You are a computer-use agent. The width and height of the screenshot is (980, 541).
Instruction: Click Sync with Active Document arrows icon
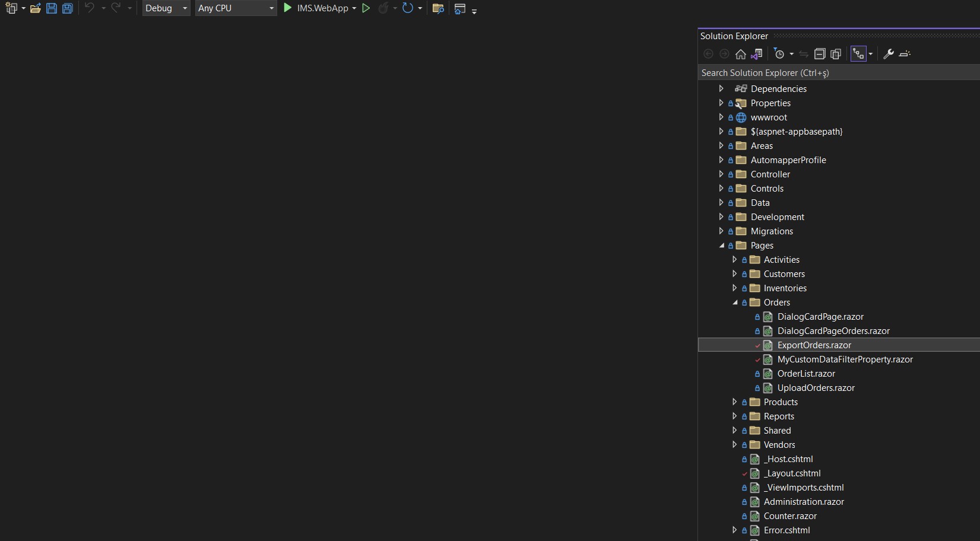804,54
